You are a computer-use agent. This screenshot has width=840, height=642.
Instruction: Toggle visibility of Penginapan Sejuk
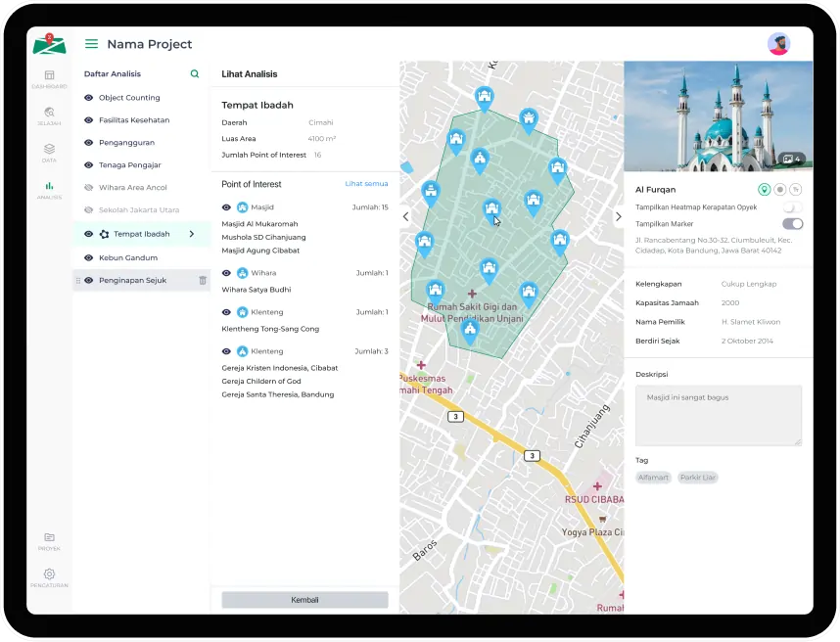coord(89,280)
